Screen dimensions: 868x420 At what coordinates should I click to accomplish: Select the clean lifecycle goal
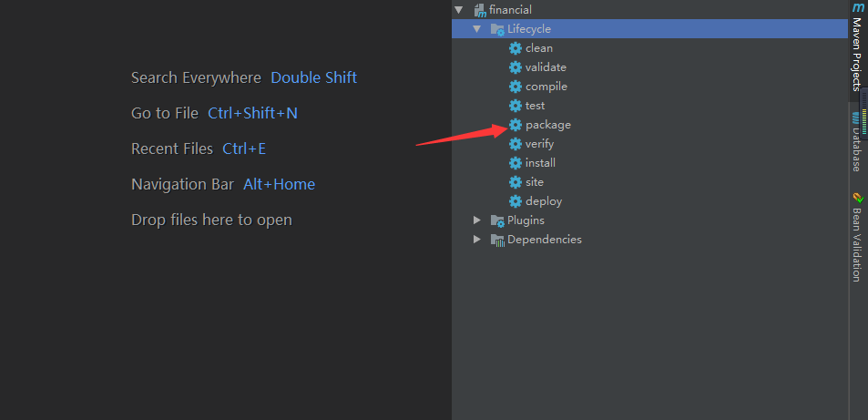coord(539,48)
